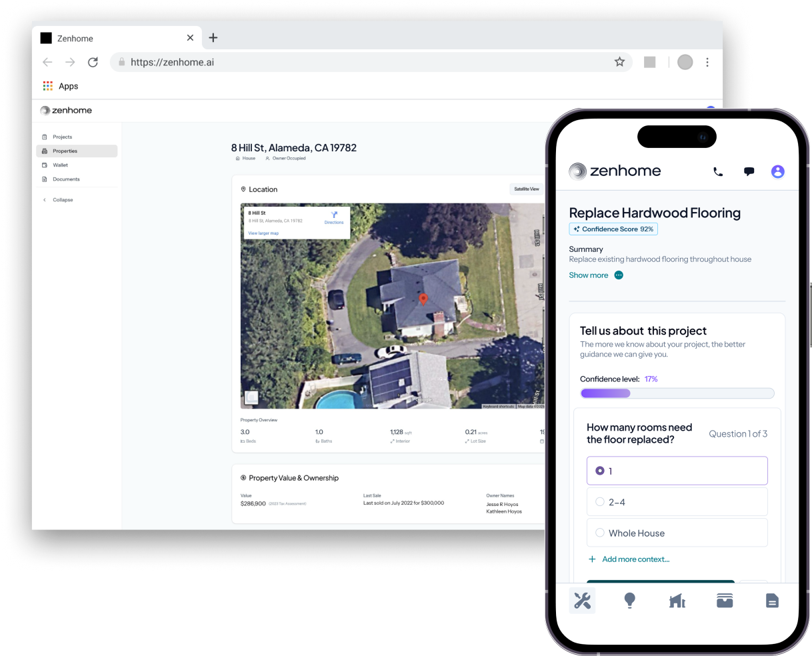
Task: Tap the phone call icon
Action: point(718,171)
